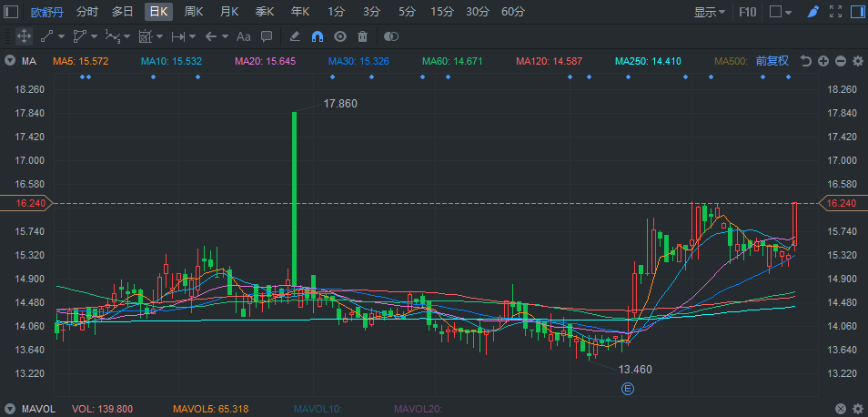Click the MA30: 15.326 label
Image resolution: width=868 pixels, height=417 pixels.
click(358, 62)
